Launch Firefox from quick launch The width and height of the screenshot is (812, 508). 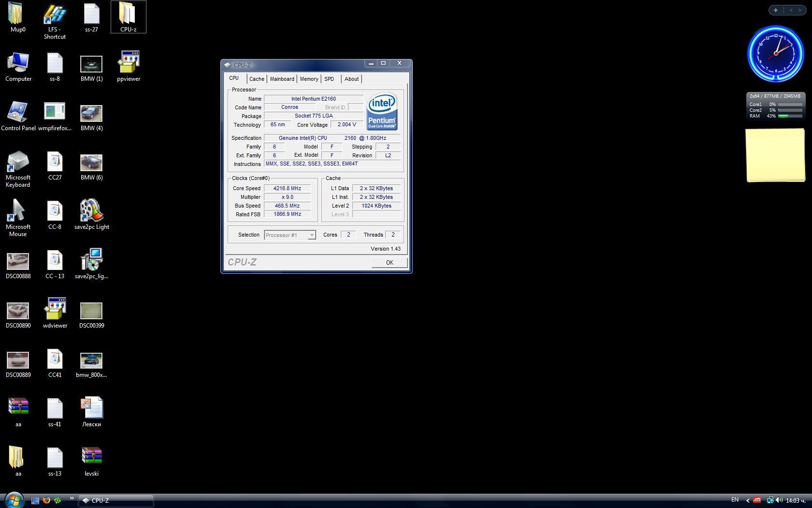click(x=46, y=500)
